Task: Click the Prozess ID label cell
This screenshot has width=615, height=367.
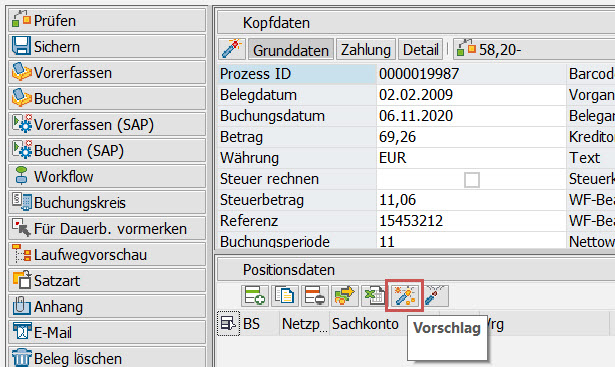Action: click(297, 74)
